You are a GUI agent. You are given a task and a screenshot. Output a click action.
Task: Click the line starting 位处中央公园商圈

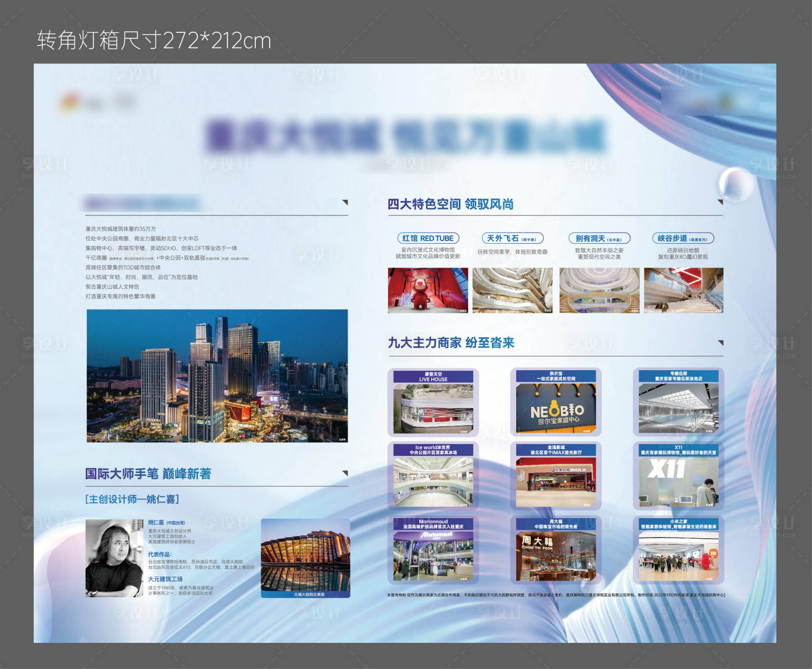tap(142, 238)
